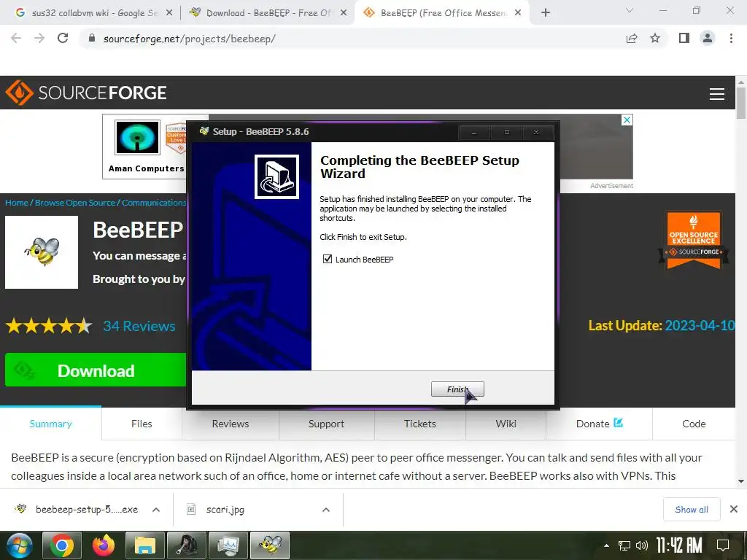Open Firefox from the taskbar
Image resolution: width=747 pixels, height=560 pixels.
click(x=104, y=545)
